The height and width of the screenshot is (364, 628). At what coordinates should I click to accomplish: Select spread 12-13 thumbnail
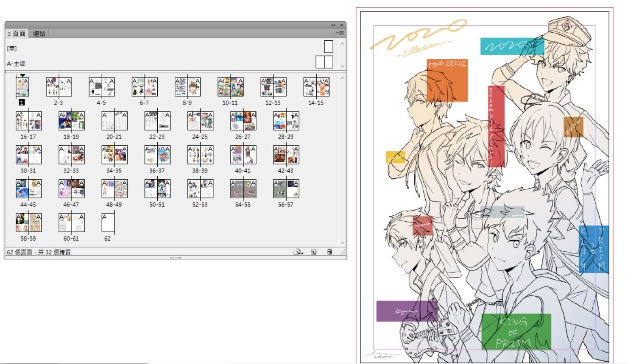[x=274, y=87]
